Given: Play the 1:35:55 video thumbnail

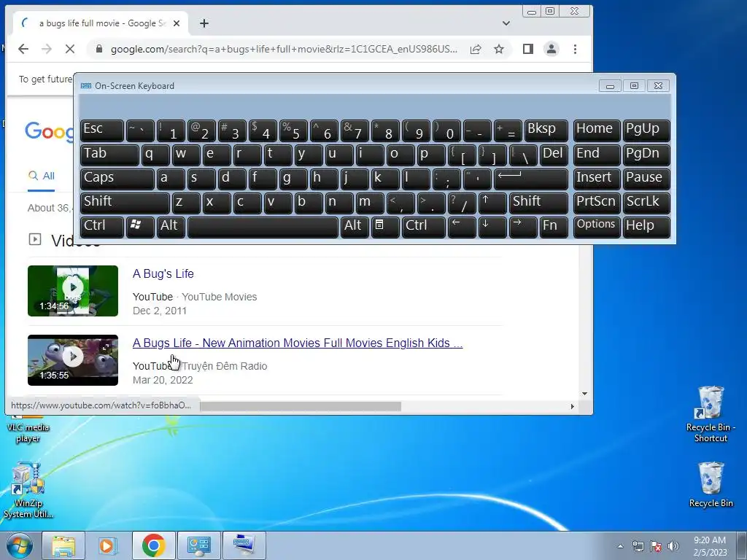Looking at the screenshot, I should (x=73, y=360).
